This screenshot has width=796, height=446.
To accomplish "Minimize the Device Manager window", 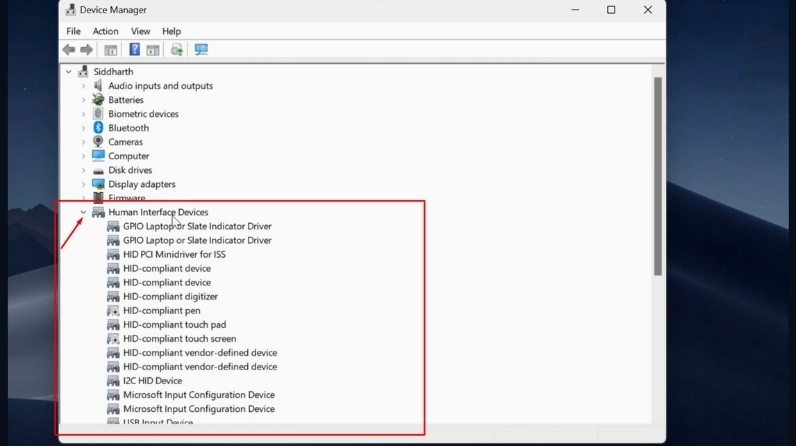I will pos(575,10).
